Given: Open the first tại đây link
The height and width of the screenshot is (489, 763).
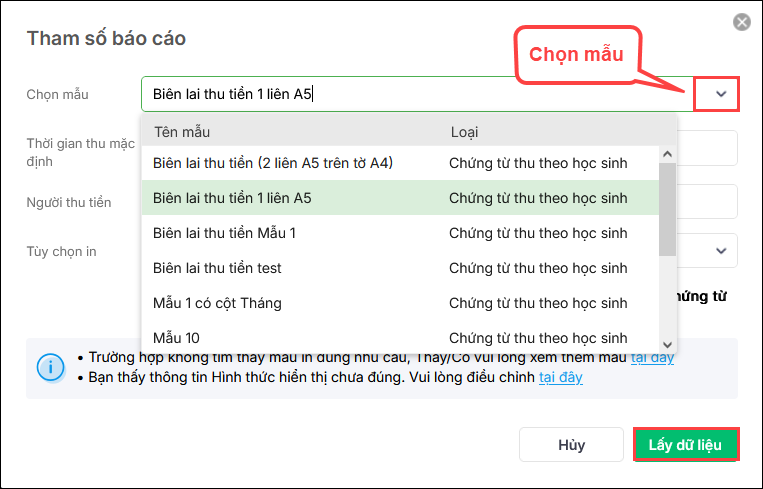Looking at the screenshot, I should point(652,357).
